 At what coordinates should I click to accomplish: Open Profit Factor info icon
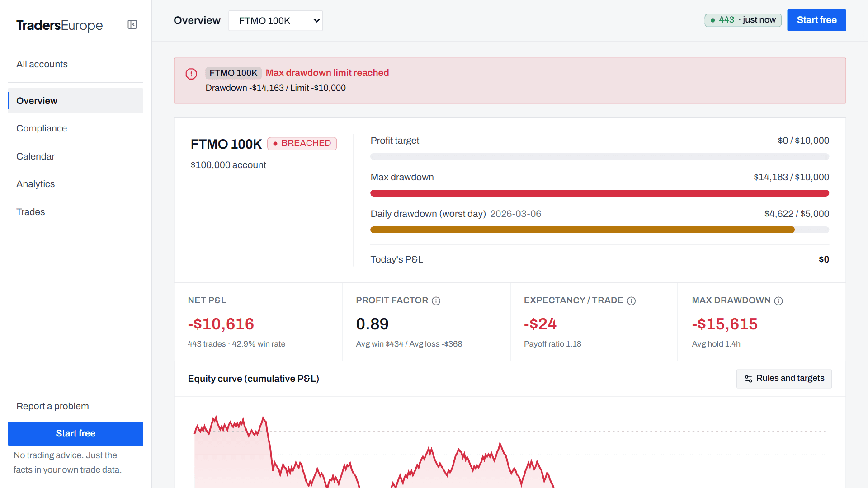coord(436,301)
